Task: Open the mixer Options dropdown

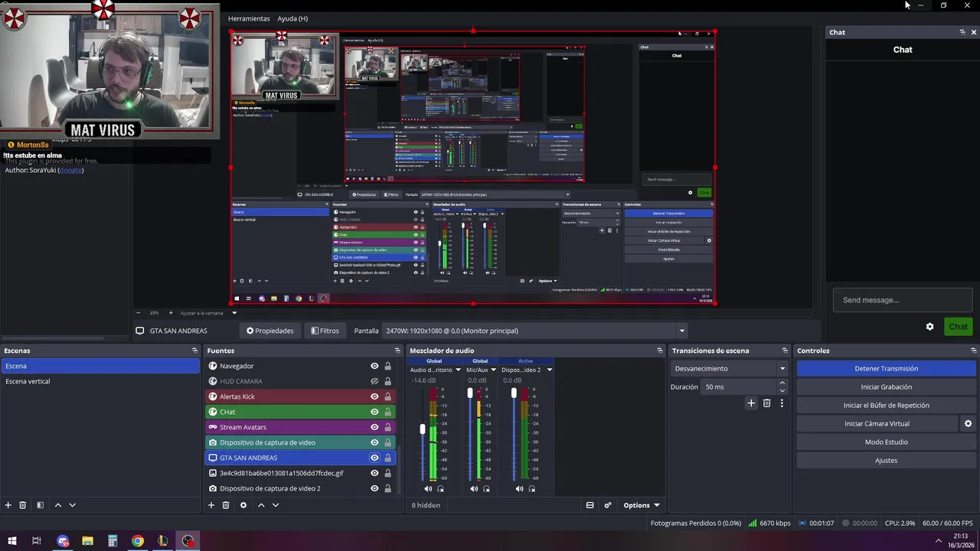Action: [x=641, y=505]
